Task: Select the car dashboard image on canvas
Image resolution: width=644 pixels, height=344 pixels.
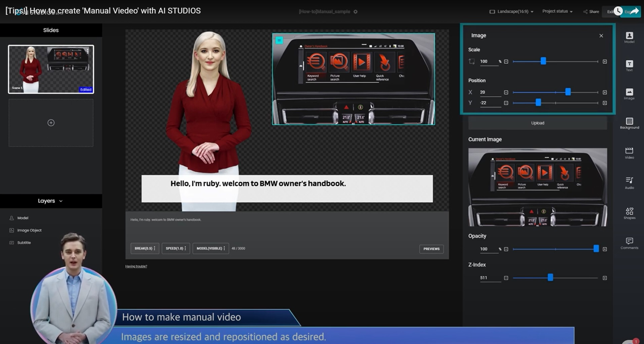Action: [353, 79]
